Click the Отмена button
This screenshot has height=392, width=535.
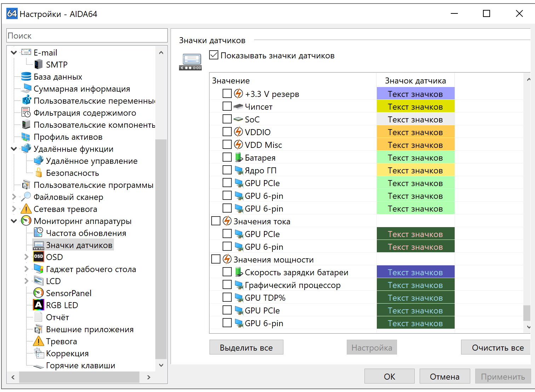tap(445, 376)
